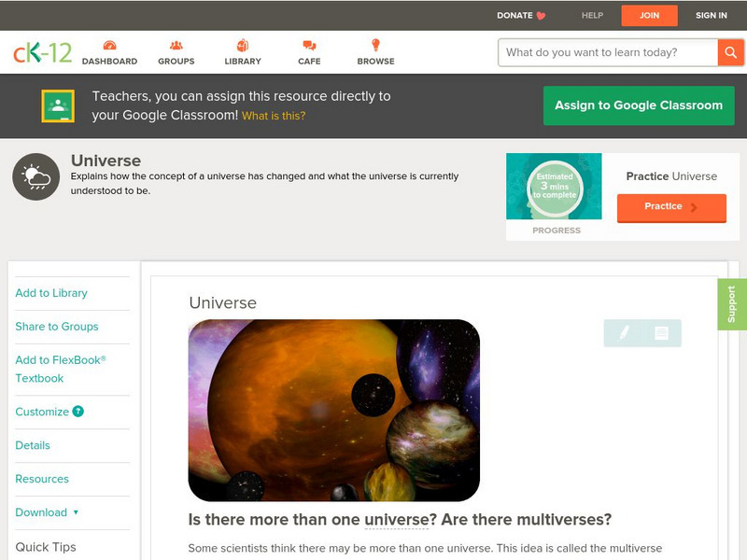This screenshot has width=747, height=560.
Task: Expand the Download dropdown arrow
Action: pos(76,512)
